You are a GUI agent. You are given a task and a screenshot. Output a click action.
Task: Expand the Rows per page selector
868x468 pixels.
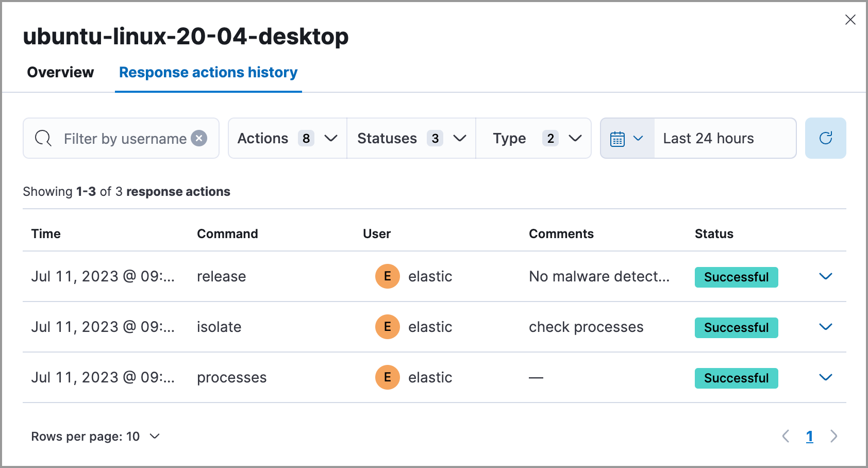tap(96, 436)
